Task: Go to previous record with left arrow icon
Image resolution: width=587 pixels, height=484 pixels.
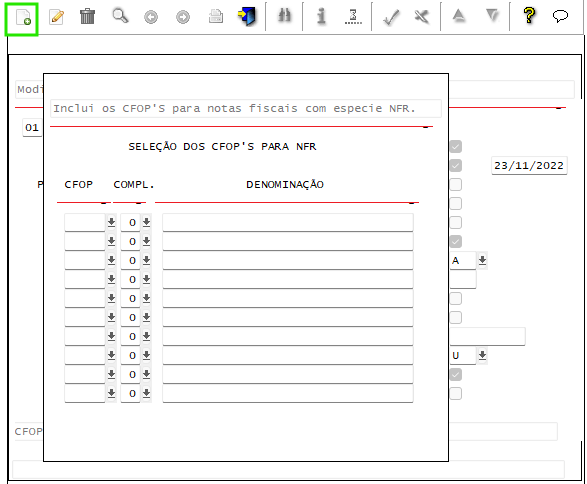Action: 151,17
